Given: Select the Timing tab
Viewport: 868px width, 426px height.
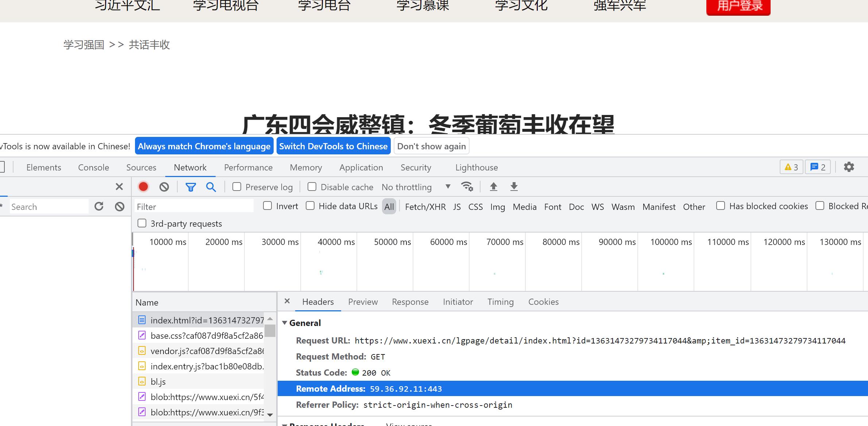Looking at the screenshot, I should pos(499,302).
